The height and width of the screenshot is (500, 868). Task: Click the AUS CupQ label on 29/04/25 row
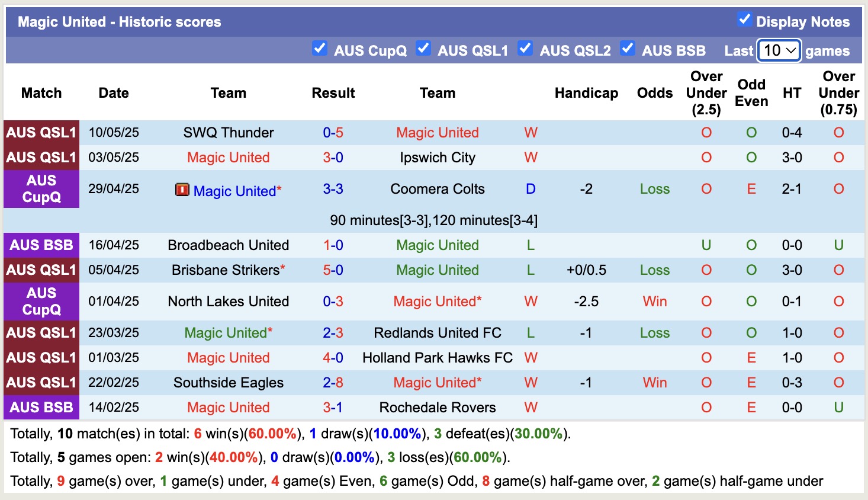41,189
